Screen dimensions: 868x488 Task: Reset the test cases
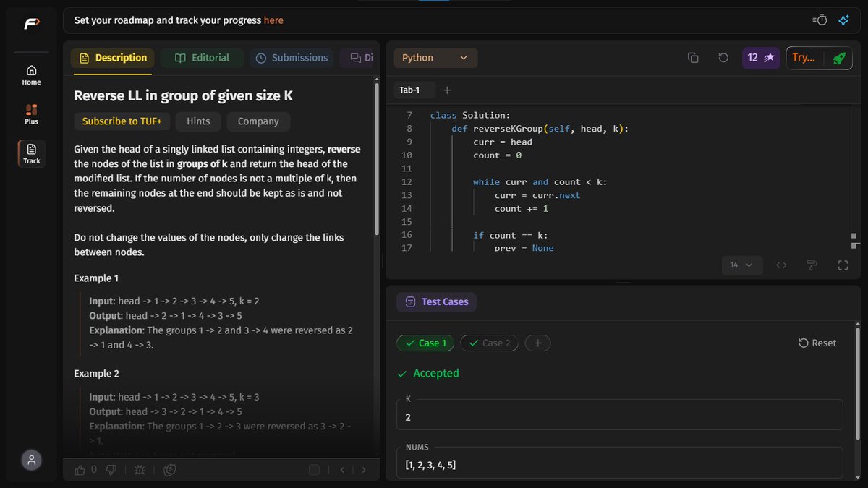point(817,343)
